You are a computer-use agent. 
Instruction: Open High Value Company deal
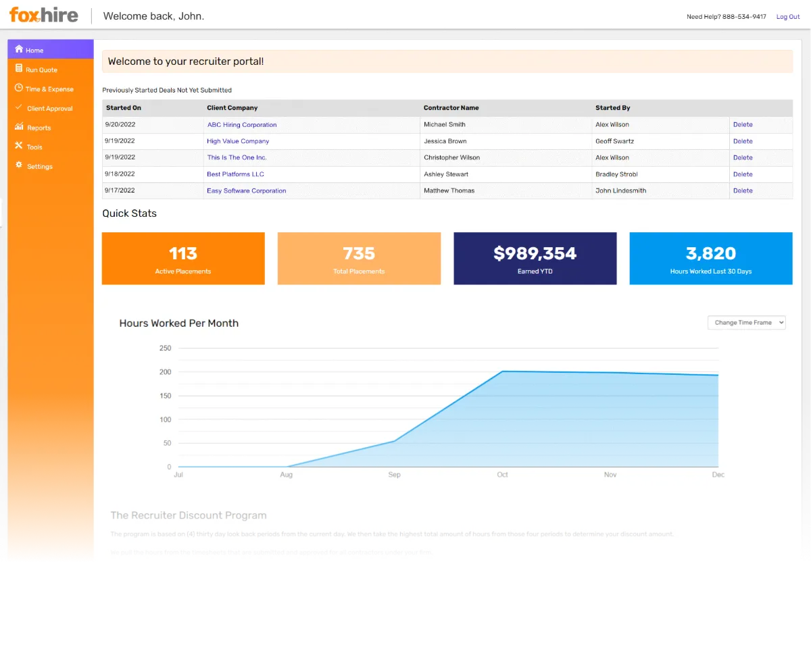tap(238, 141)
